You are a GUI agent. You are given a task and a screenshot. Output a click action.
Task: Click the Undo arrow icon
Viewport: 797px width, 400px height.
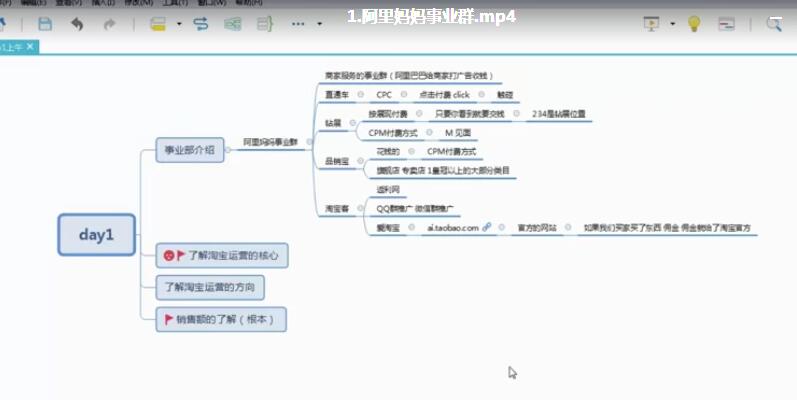tap(78, 23)
